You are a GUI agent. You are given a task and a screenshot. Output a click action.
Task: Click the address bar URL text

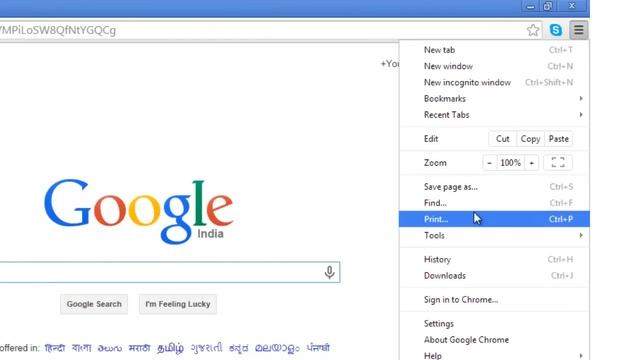click(58, 30)
